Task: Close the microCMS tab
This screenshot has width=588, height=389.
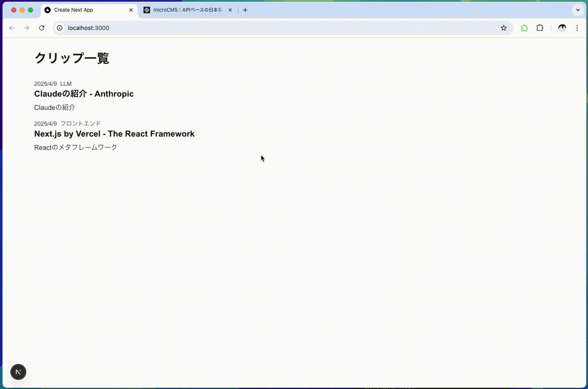Action: pyautogui.click(x=230, y=10)
